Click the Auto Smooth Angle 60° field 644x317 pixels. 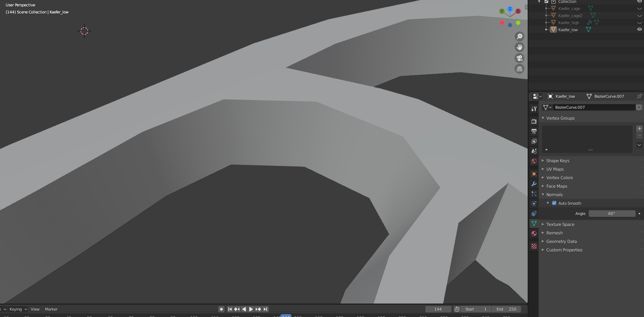click(612, 214)
